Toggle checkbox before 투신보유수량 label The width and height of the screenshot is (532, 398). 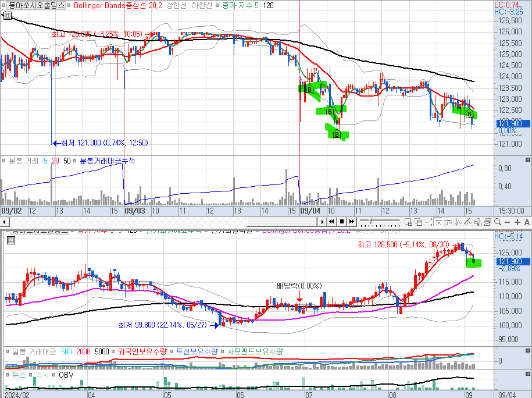[172, 351]
